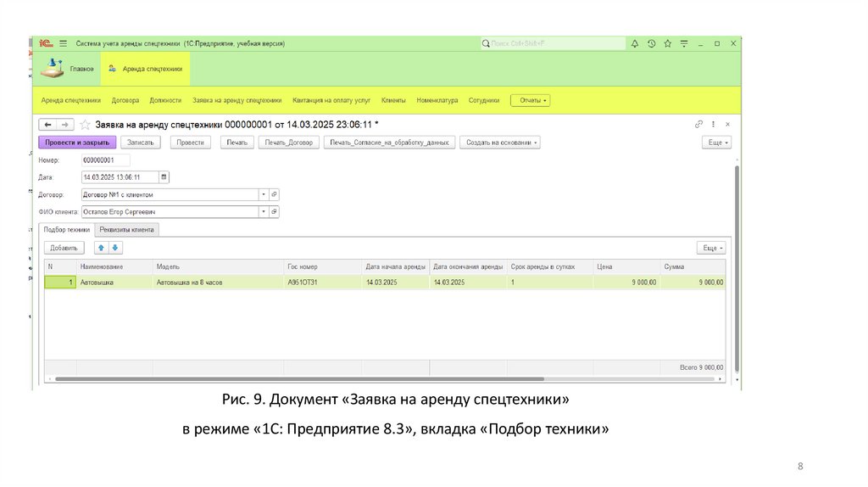Select the A951OT31 plate cell
The width and height of the screenshot is (868, 487).
323,283
